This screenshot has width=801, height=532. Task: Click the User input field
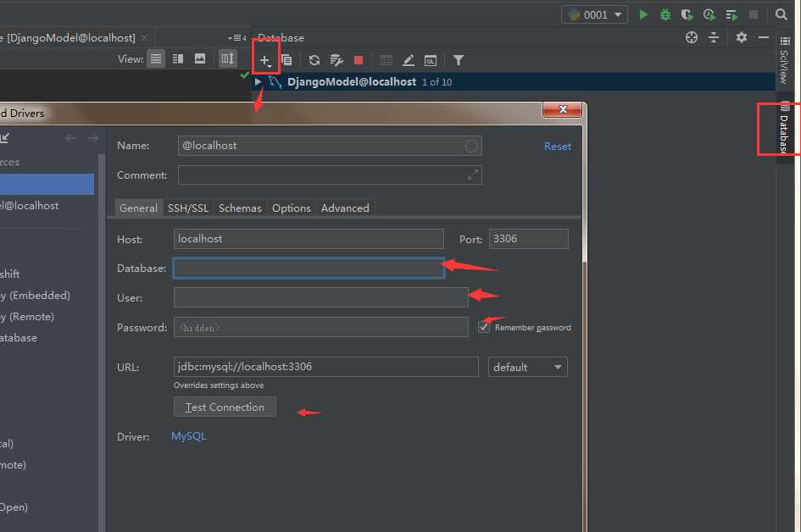(x=320, y=297)
